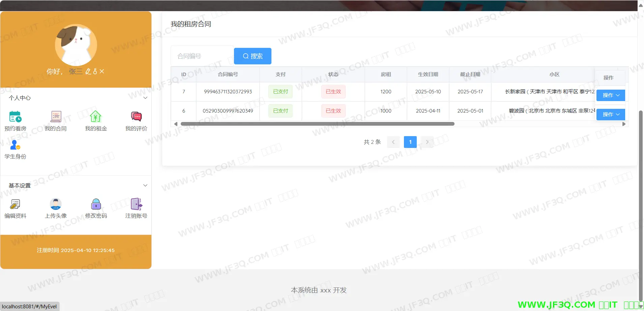Click the 合同编号 search input field

pyautogui.click(x=202, y=56)
